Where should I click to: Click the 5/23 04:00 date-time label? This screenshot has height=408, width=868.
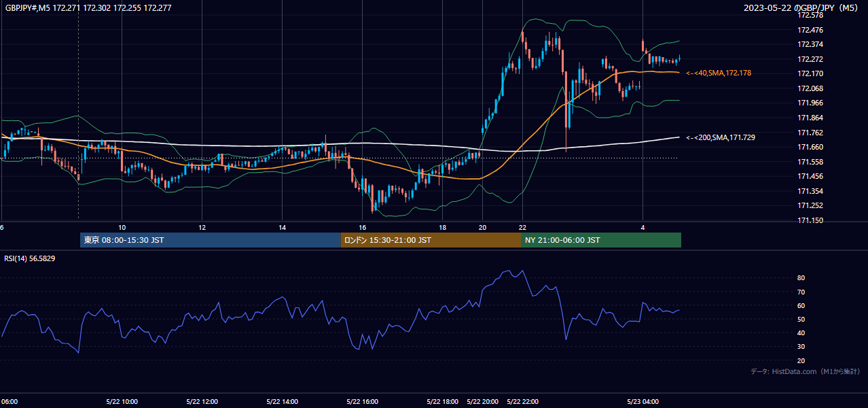[x=643, y=401]
